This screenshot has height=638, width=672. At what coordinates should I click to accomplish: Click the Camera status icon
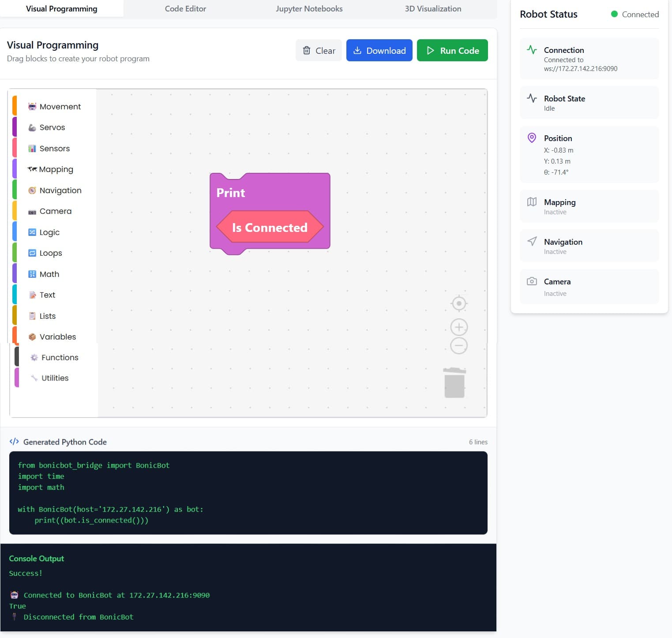click(x=532, y=281)
